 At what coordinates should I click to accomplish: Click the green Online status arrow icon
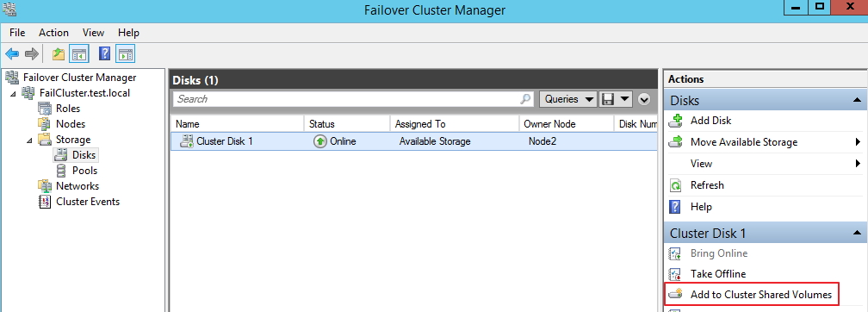pos(320,141)
